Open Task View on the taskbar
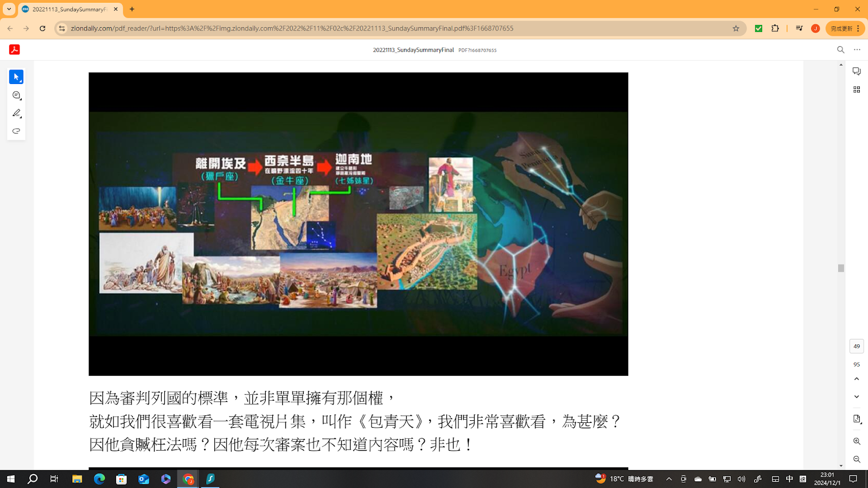The width and height of the screenshot is (868, 488). (x=54, y=479)
